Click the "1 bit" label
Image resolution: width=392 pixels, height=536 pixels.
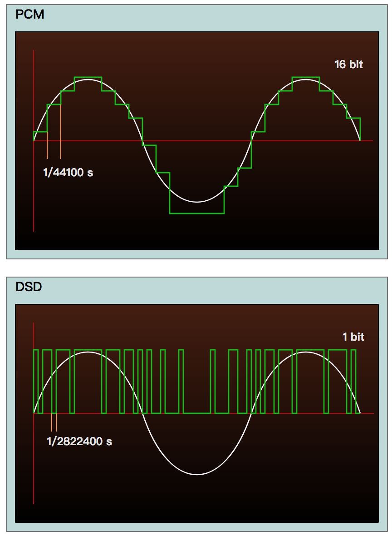click(353, 337)
